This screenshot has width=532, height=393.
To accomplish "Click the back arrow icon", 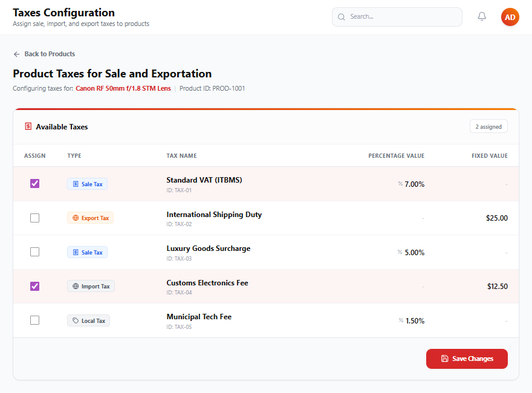I will pyautogui.click(x=16, y=54).
